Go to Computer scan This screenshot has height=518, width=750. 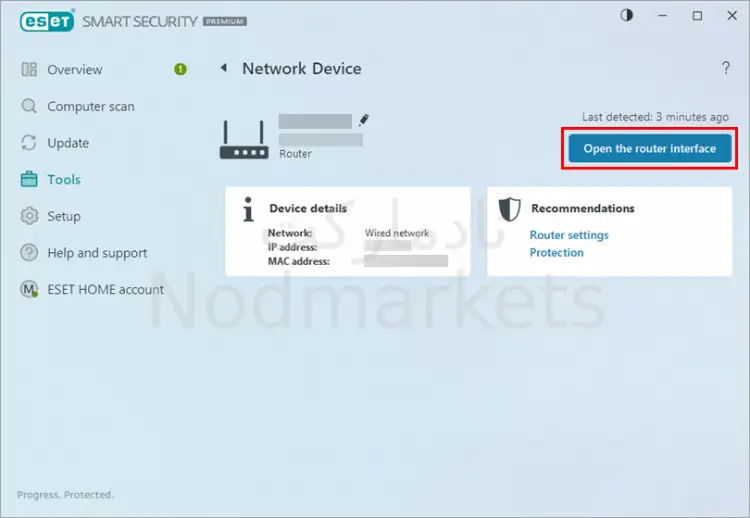91,107
